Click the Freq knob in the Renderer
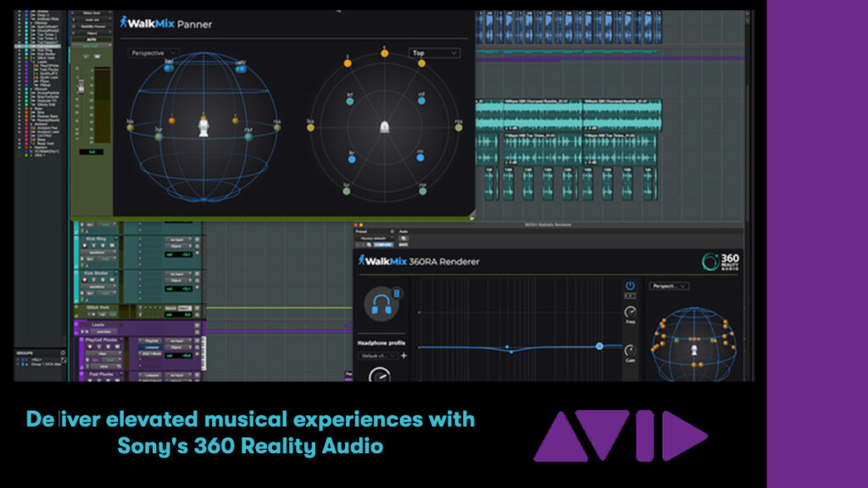Image resolution: width=868 pixels, height=488 pixels. 630,313
